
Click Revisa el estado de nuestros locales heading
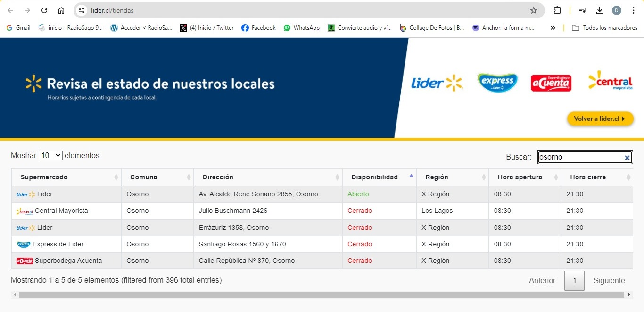[x=161, y=84]
